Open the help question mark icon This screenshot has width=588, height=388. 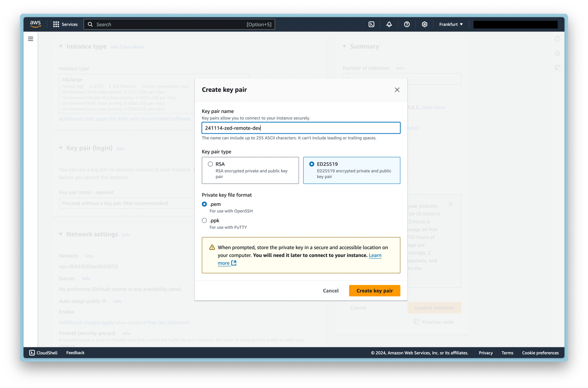[407, 24]
